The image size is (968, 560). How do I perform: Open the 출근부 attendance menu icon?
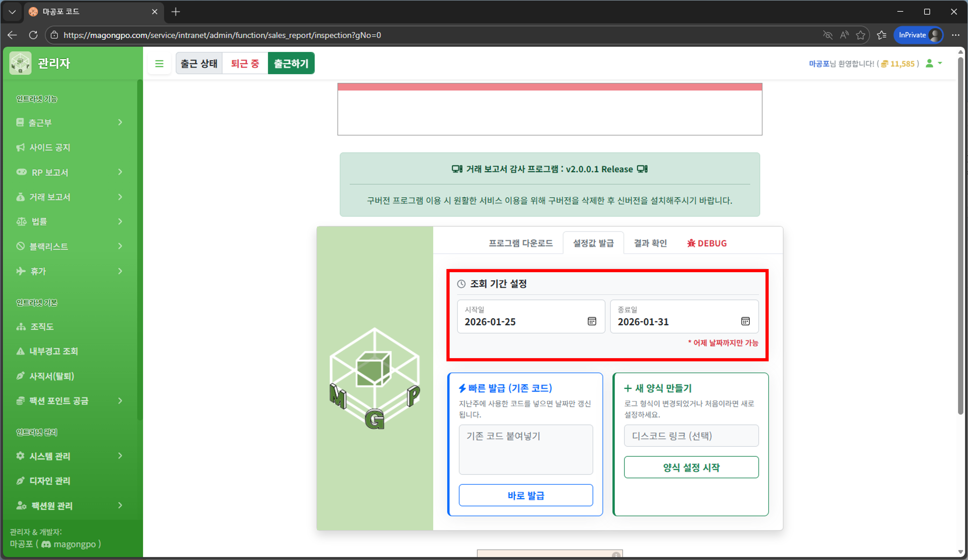20,122
